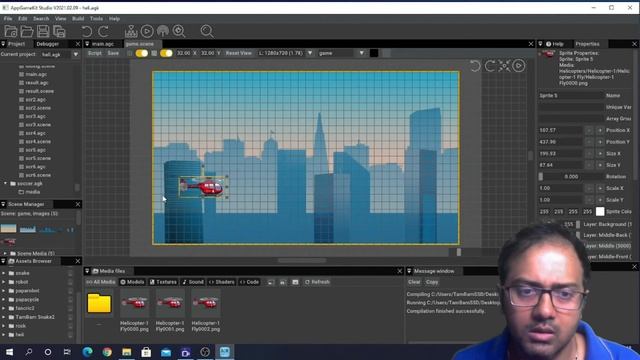
Task: Click the scene editor redo arrow icon
Action: [x=490, y=66]
